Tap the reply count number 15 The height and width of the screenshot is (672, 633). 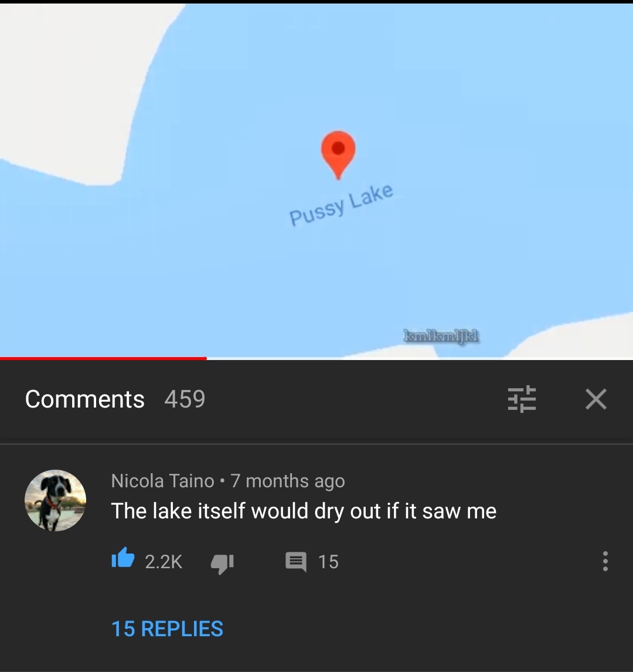tap(328, 562)
